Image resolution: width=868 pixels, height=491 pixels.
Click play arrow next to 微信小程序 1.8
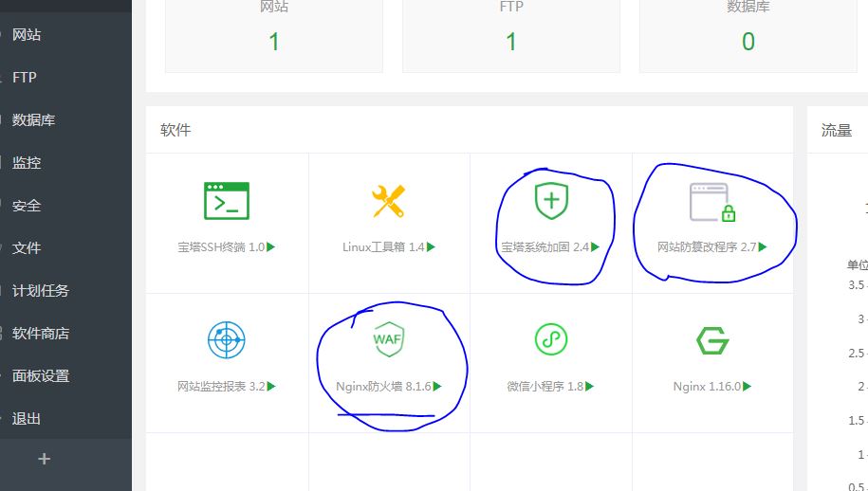click(589, 387)
